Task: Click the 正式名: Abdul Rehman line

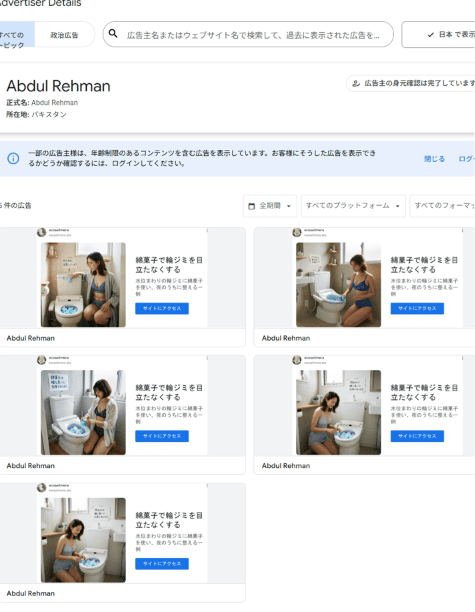Action: point(42,103)
